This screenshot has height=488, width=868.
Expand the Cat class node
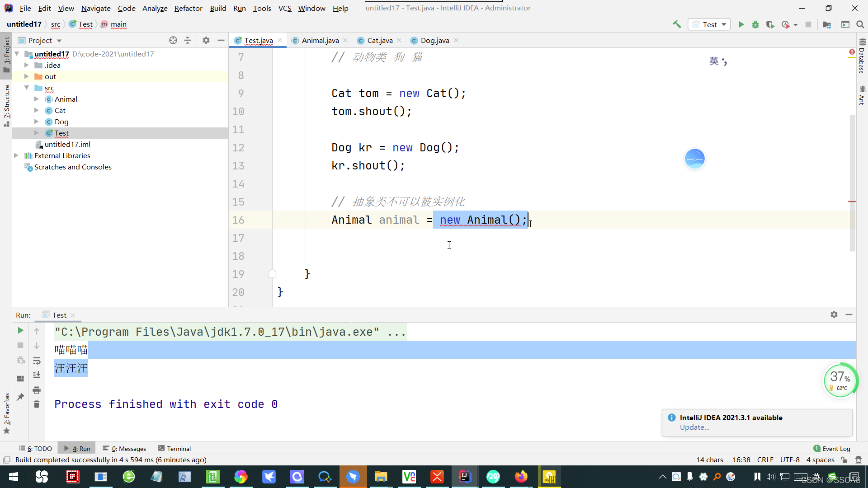(x=37, y=110)
